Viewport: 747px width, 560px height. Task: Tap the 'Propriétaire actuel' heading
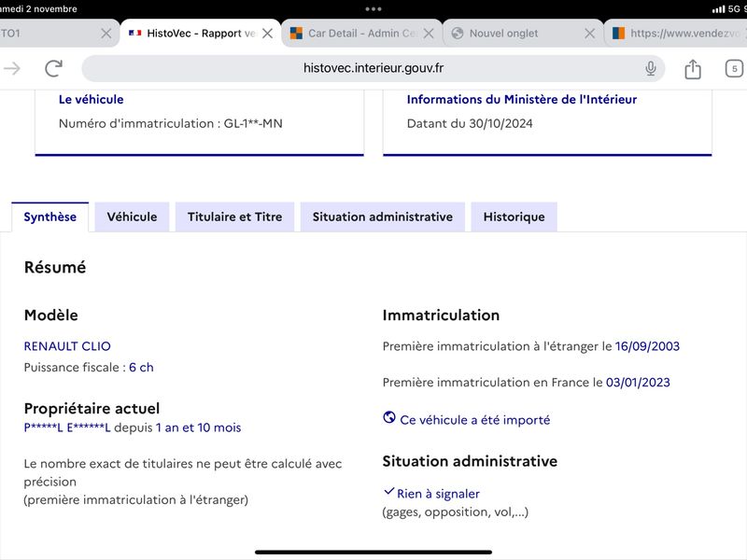[x=92, y=409]
